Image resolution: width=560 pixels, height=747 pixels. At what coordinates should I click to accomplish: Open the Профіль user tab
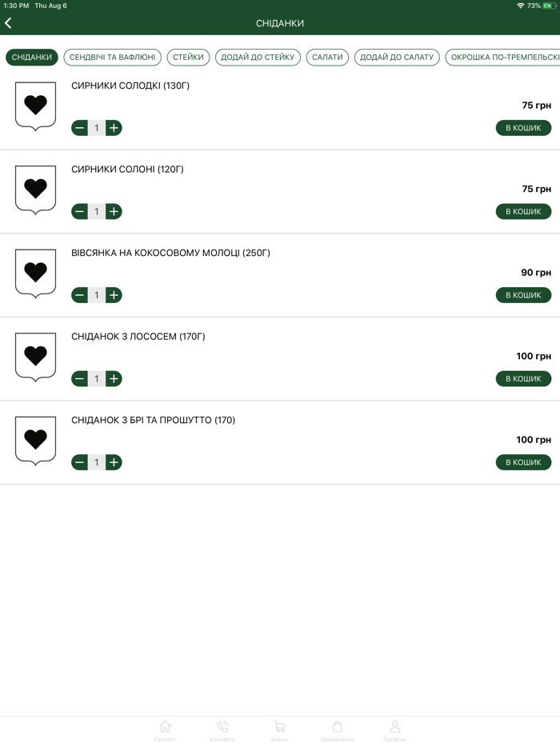394,730
